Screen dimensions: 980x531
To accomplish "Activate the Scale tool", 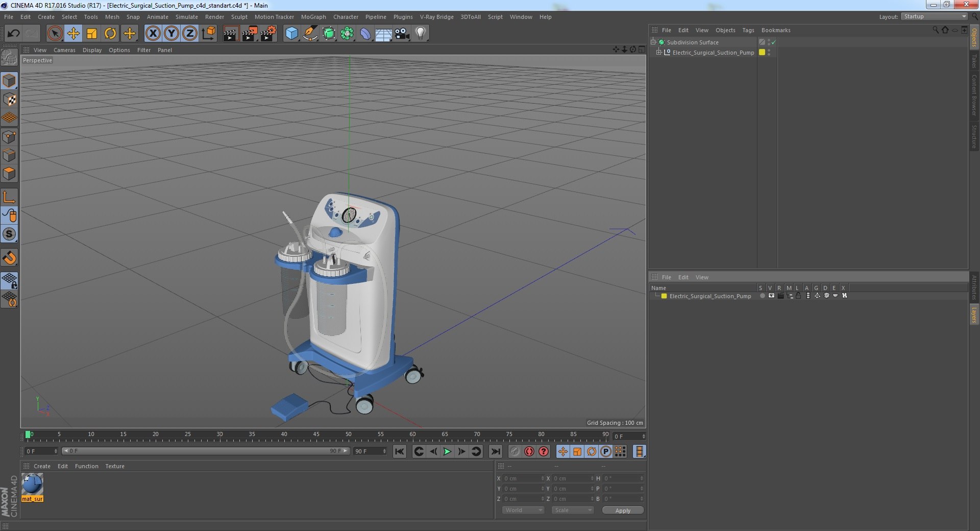I will (x=91, y=34).
